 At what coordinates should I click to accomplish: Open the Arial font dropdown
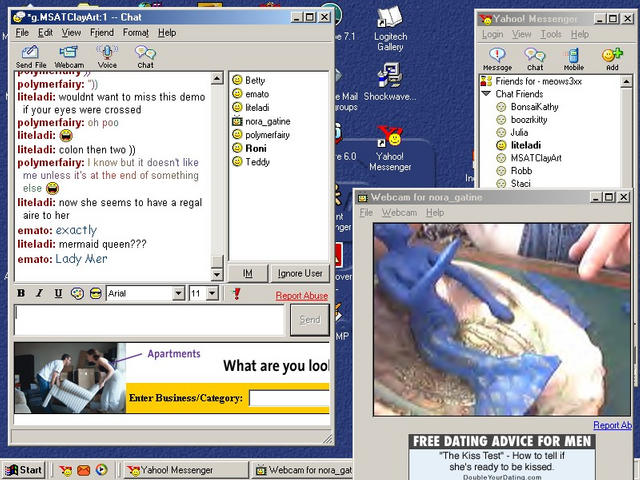click(x=178, y=293)
